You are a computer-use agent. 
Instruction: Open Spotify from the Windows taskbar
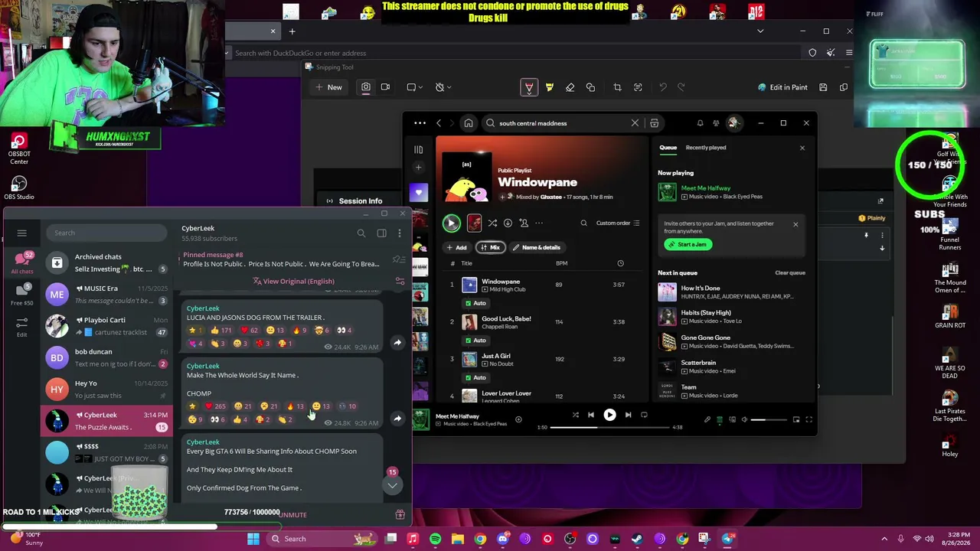435,539
